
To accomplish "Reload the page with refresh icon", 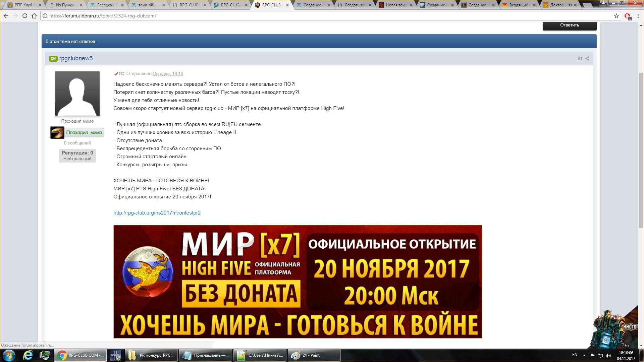I will point(24,16).
